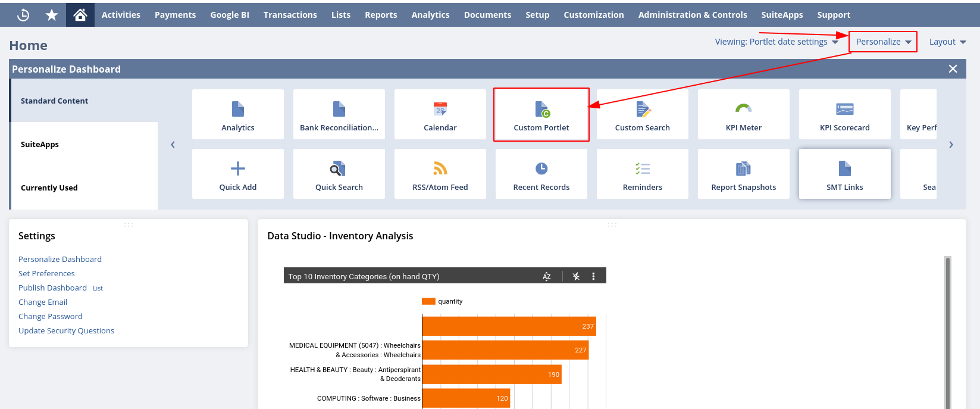This screenshot has width=980, height=409.
Task: Select the Standard Content tab
Action: [84, 101]
